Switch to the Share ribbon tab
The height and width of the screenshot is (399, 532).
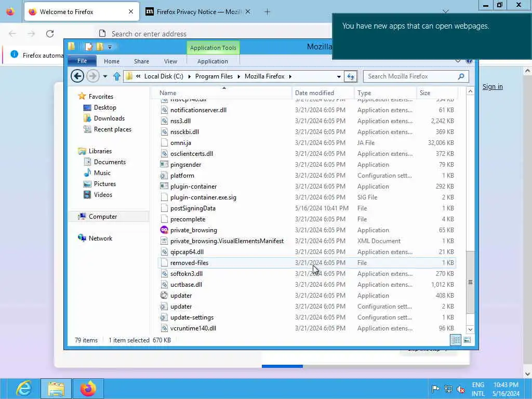pyautogui.click(x=141, y=61)
